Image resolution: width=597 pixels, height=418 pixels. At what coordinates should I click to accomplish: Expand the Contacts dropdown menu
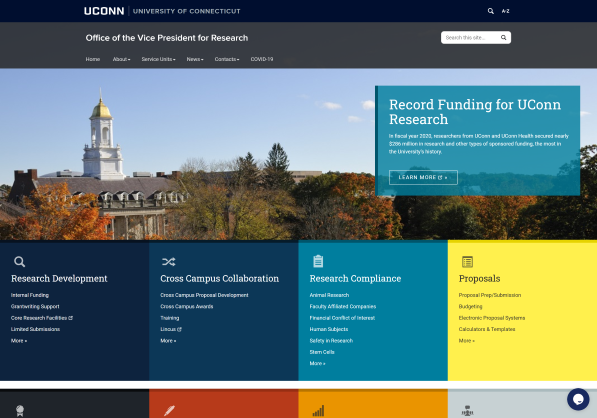click(227, 59)
